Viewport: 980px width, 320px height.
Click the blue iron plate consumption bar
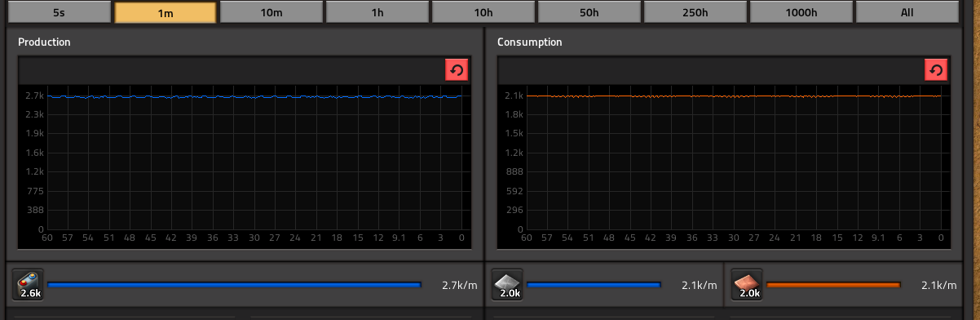[x=594, y=285]
